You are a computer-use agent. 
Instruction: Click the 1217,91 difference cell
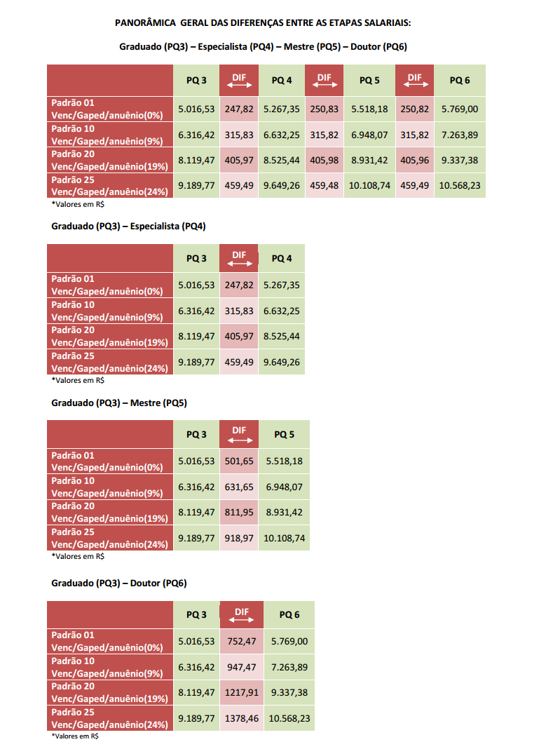click(242, 693)
